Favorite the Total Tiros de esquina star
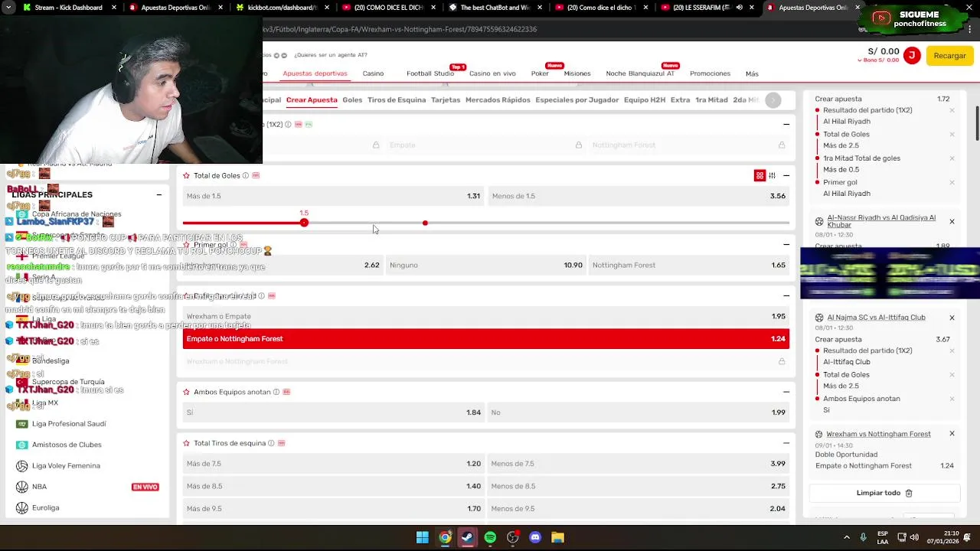Screen dimensions: 980x551 click(x=186, y=443)
